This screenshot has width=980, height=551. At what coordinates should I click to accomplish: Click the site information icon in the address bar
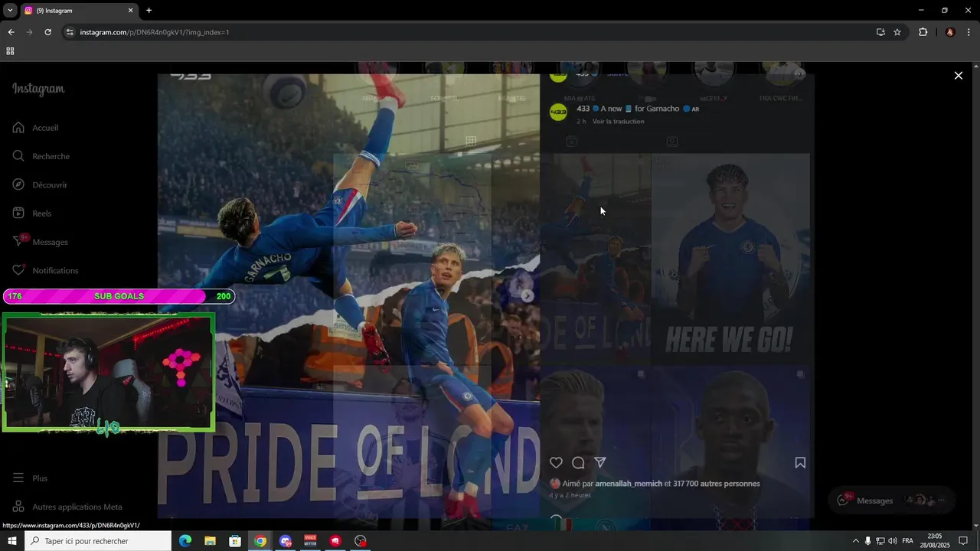(x=70, y=32)
